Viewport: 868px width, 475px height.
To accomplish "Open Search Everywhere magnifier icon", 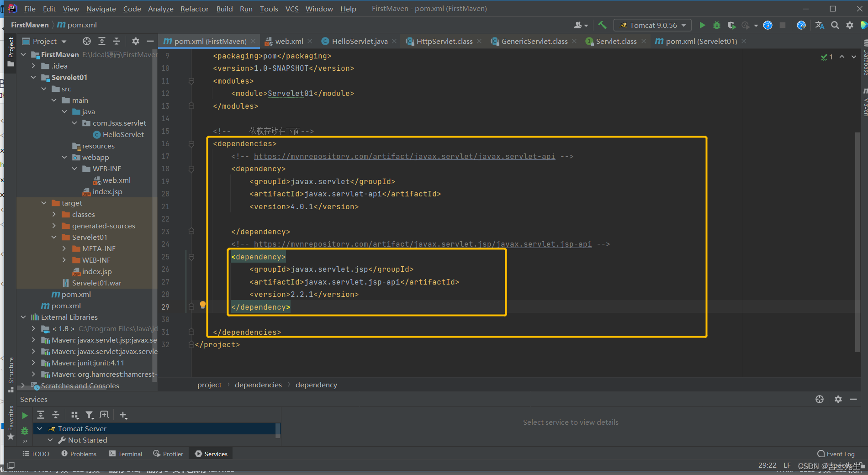I will point(835,25).
